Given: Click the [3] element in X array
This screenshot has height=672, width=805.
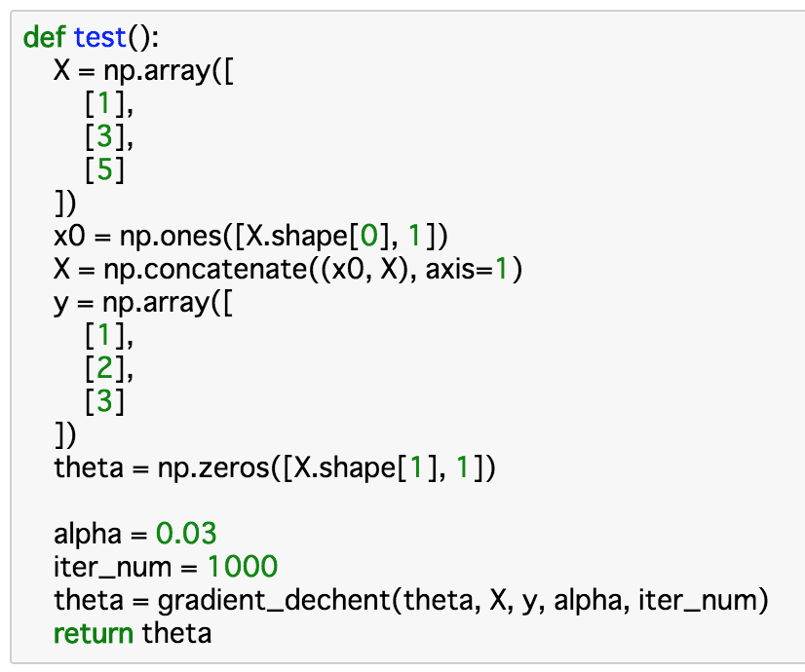Looking at the screenshot, I should pos(104,136).
